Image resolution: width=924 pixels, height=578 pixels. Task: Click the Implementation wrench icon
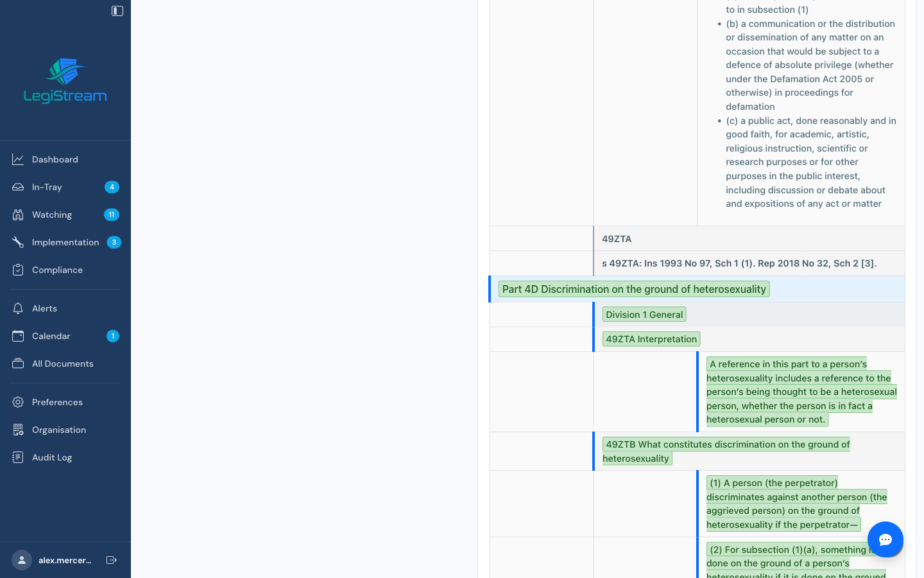tap(17, 242)
